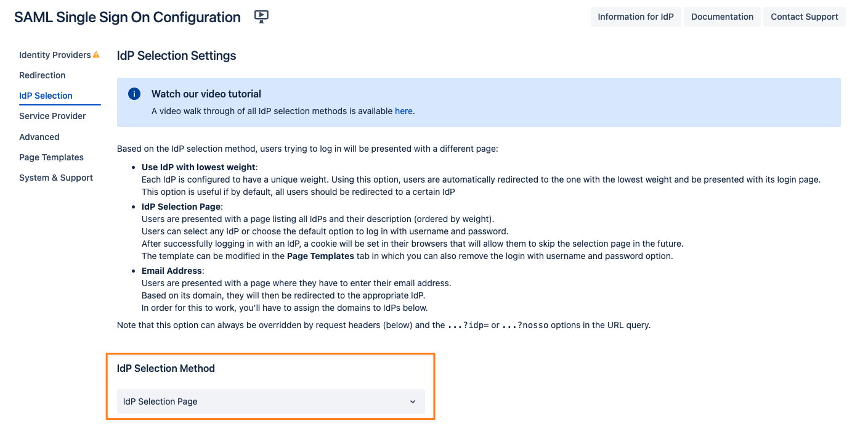Navigate to Page Templates in the sidebar
The width and height of the screenshot is (868, 428).
[x=51, y=157]
